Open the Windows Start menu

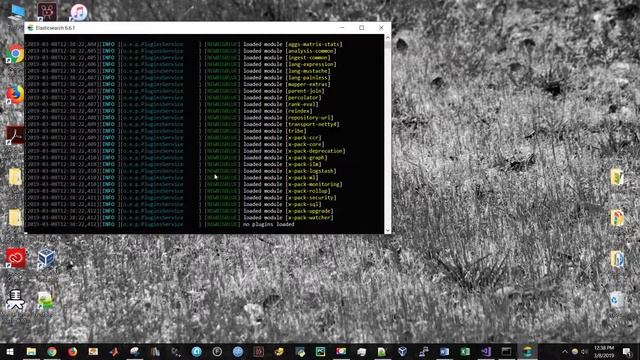(x=9, y=351)
